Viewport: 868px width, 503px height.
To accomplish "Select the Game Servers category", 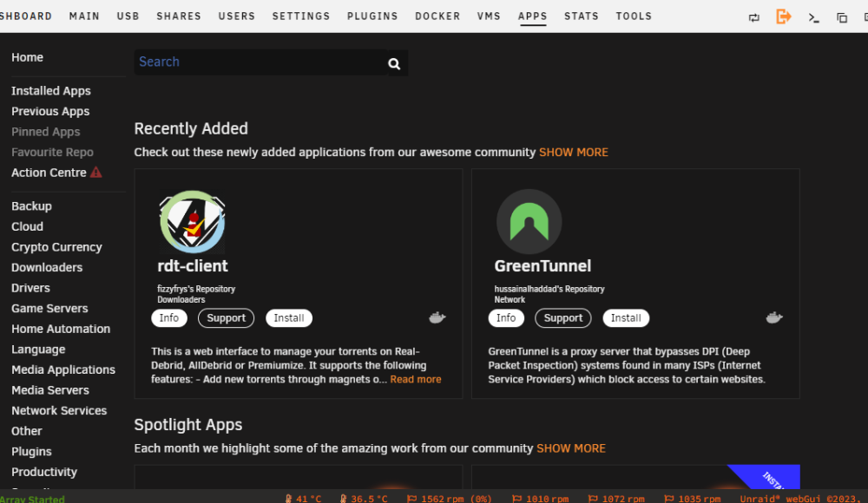I will [49, 309].
